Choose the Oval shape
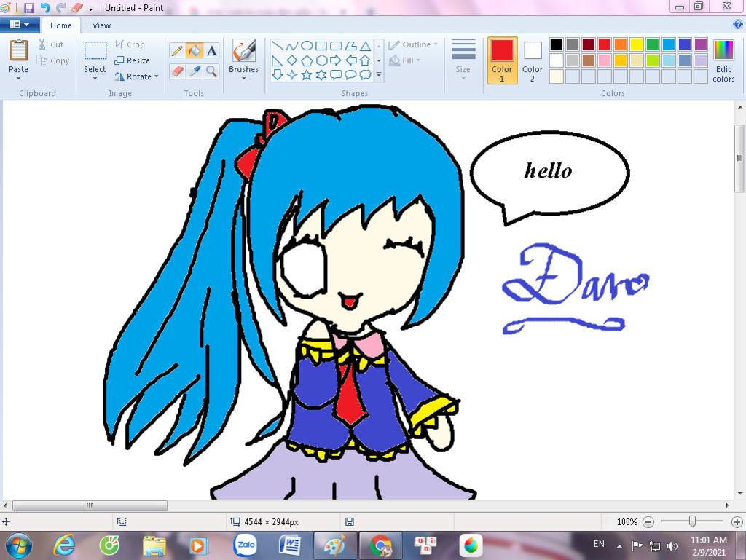This screenshot has height=560, width=746. click(307, 46)
